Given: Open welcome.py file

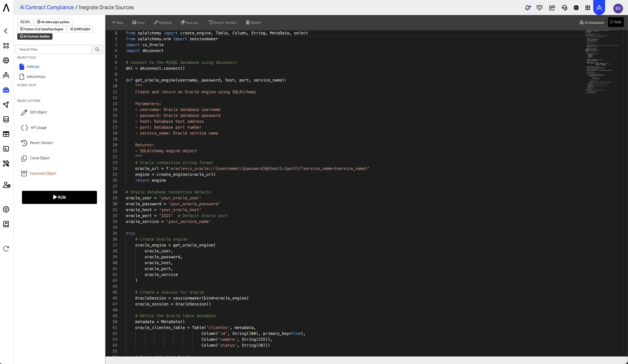Looking at the screenshot, I should (x=36, y=76).
